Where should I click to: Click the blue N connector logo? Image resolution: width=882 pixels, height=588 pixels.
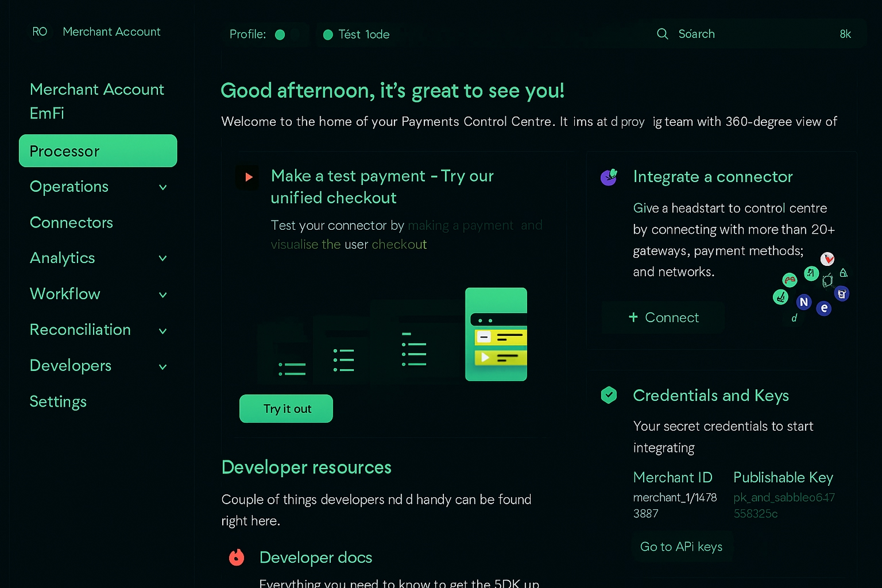[x=804, y=302]
